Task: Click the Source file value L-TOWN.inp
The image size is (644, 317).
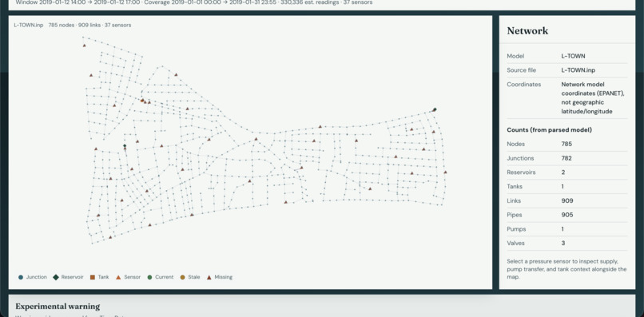Action: [x=578, y=70]
